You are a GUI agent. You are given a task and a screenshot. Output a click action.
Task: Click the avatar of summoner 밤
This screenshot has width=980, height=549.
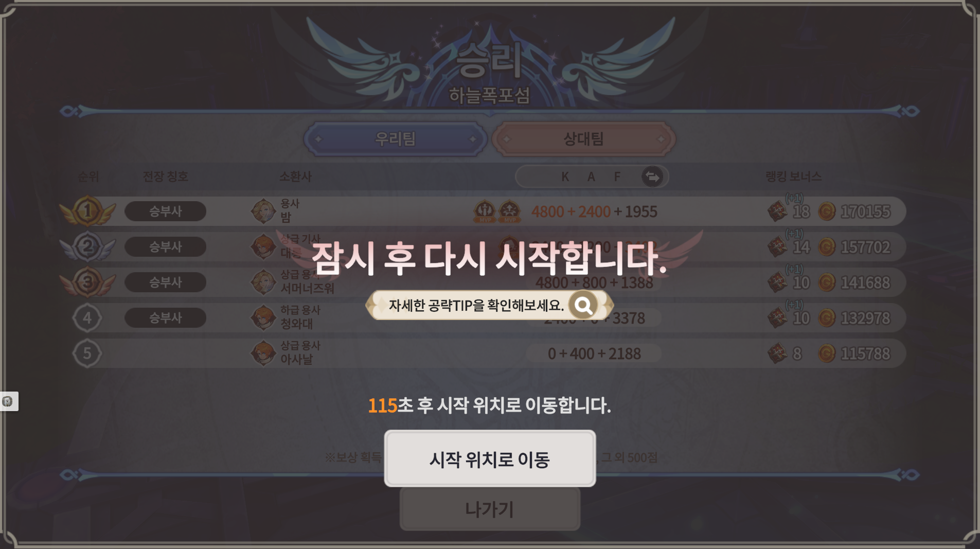[263, 211]
